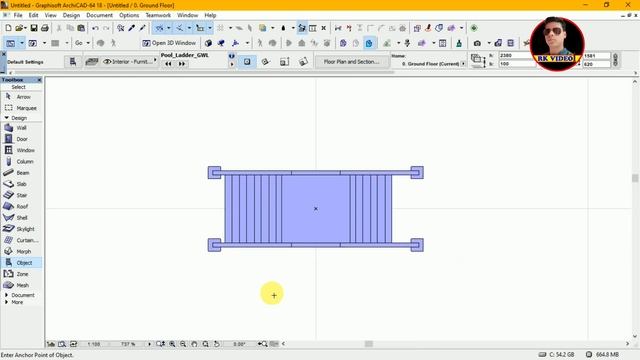Screen dimensions: 640x360
Task: Toggle the diagonal rectangle placement method
Action: (284, 62)
